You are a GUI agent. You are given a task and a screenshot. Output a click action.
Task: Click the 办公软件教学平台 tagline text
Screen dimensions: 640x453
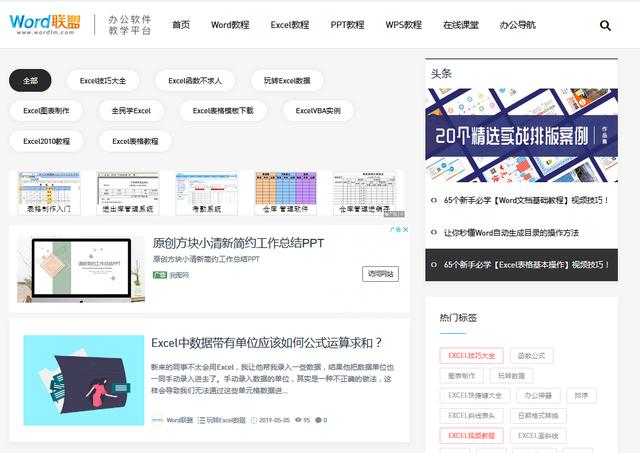point(130,25)
